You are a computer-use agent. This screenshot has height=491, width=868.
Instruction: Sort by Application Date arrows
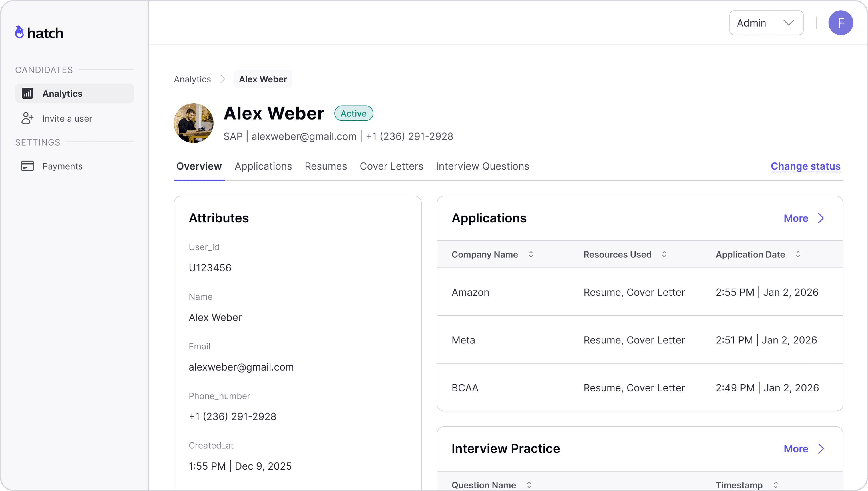point(798,254)
